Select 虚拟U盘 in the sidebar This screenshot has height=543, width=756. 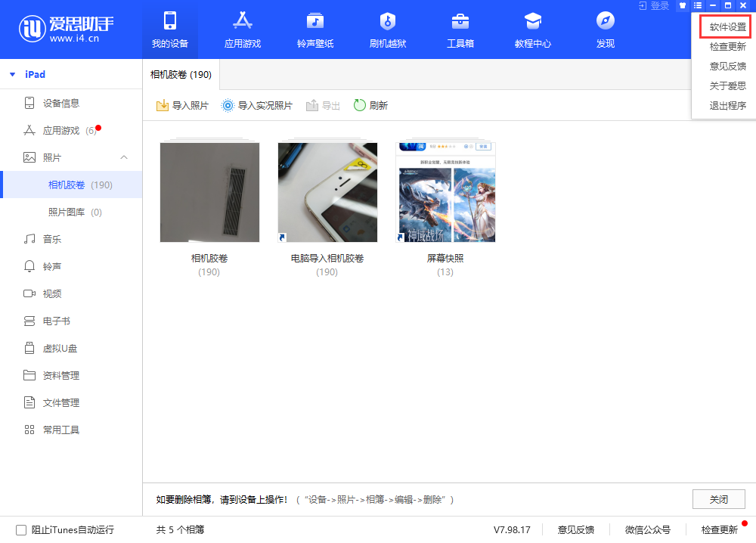[x=60, y=348]
